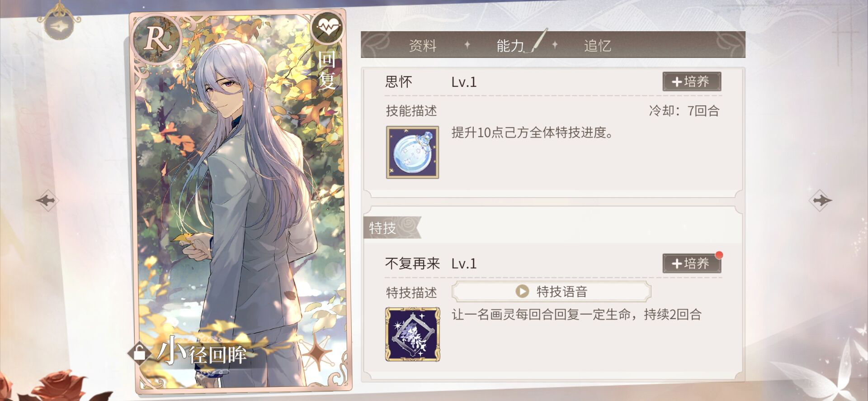This screenshot has width=868, height=401.
Task: Click the 小径回眸 card artwork
Action: point(240,199)
